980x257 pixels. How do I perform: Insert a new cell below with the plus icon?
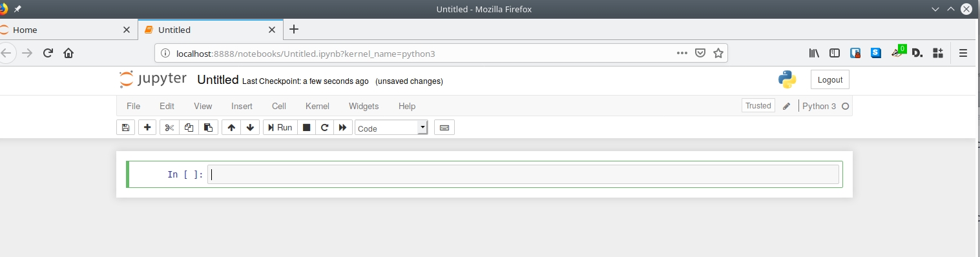147,127
